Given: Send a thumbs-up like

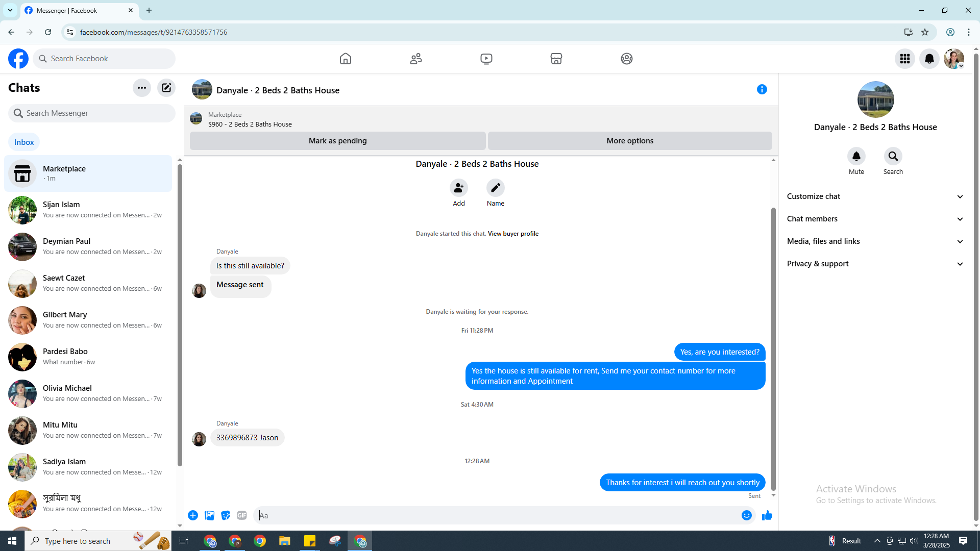Looking at the screenshot, I should tap(767, 515).
